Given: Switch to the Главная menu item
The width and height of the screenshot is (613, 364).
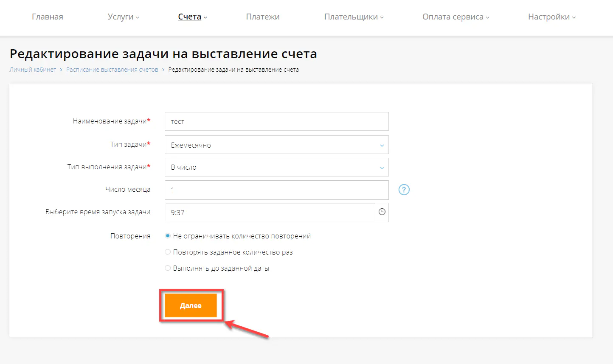Looking at the screenshot, I should (x=47, y=17).
